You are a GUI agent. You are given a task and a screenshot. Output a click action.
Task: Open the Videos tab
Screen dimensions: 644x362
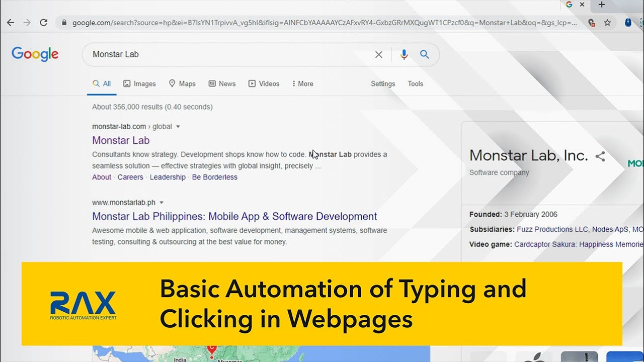click(264, 84)
